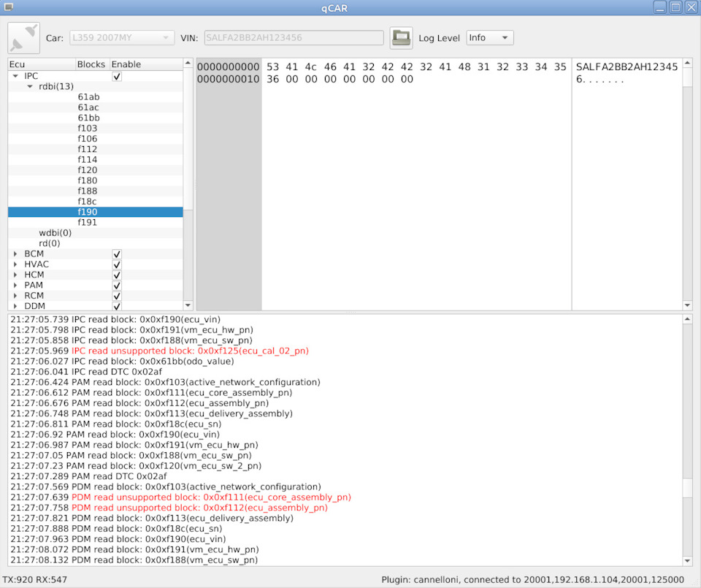The width and height of the screenshot is (701, 588).
Task: Click the qCAR window menu icon
Action: 9,7
